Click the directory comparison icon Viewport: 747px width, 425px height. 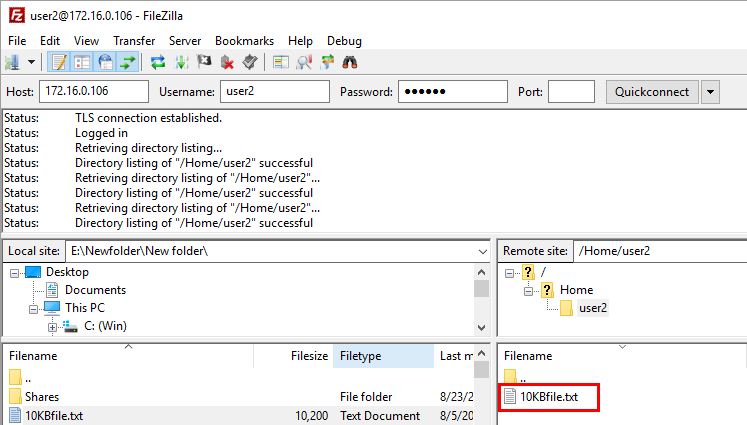(x=304, y=62)
